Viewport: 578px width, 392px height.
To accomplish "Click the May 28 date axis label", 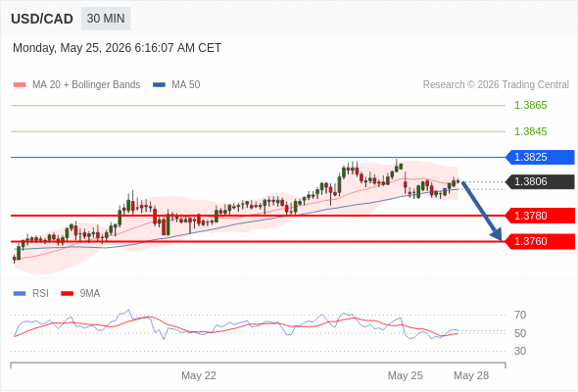I will tap(471, 375).
